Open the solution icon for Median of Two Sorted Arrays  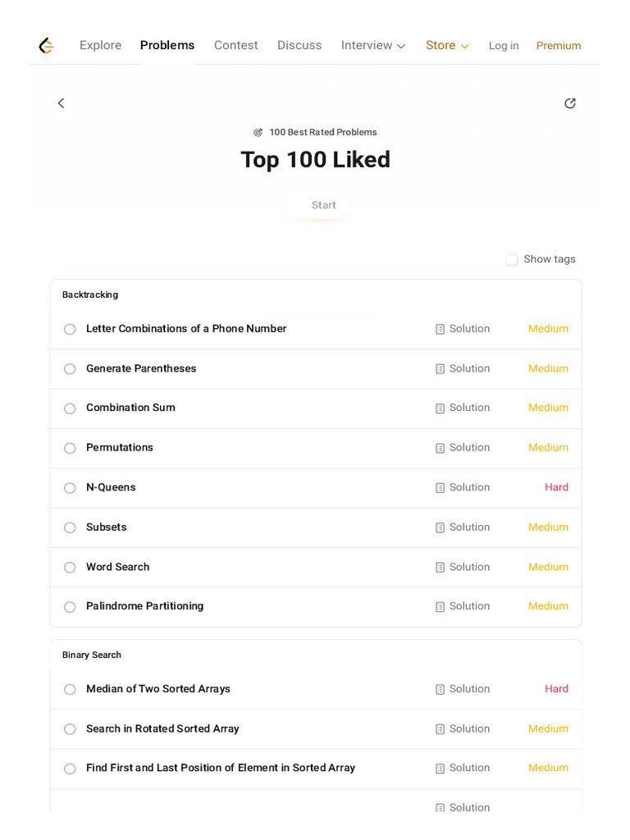tap(440, 689)
